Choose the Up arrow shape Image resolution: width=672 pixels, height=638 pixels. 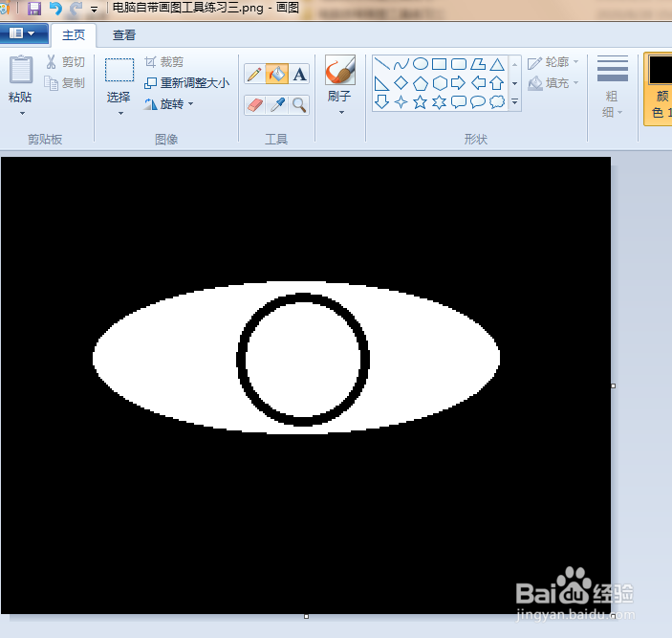497,83
